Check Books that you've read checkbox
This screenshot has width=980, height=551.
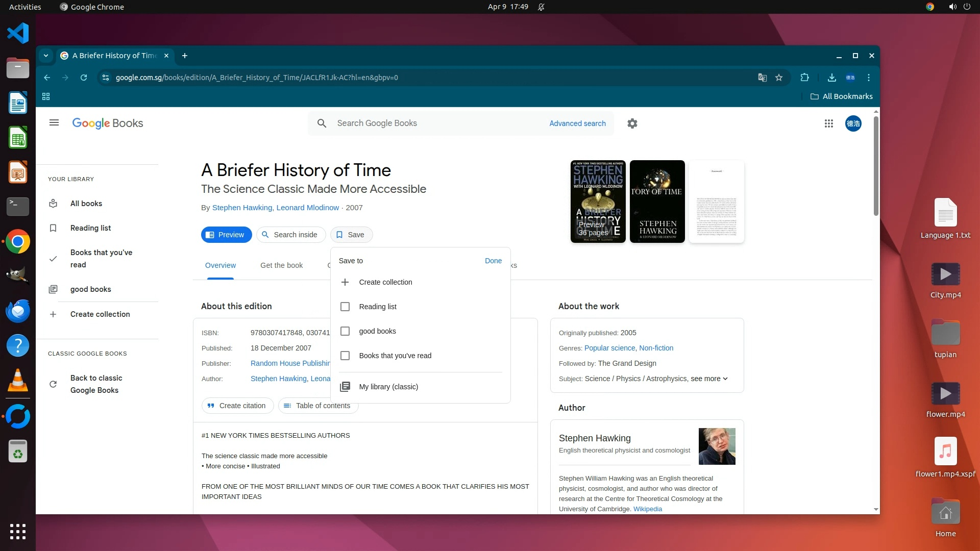345,356
